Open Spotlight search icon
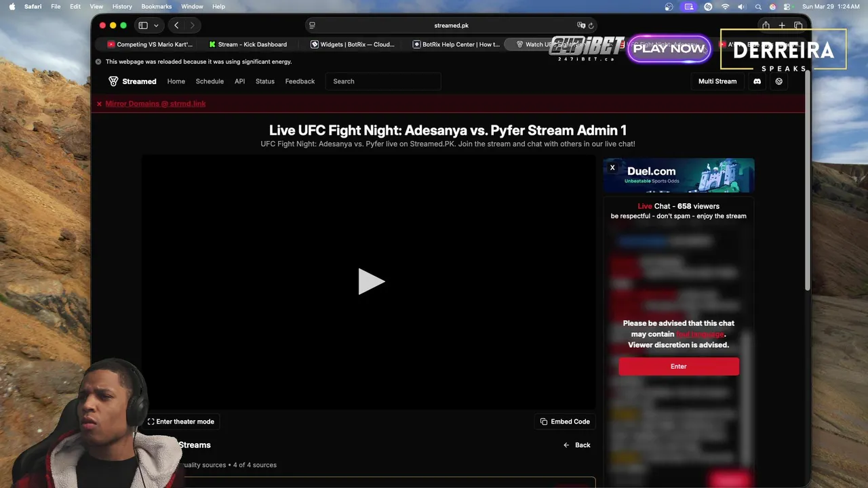Viewport: 868px width, 488px height. pyautogui.click(x=758, y=6)
